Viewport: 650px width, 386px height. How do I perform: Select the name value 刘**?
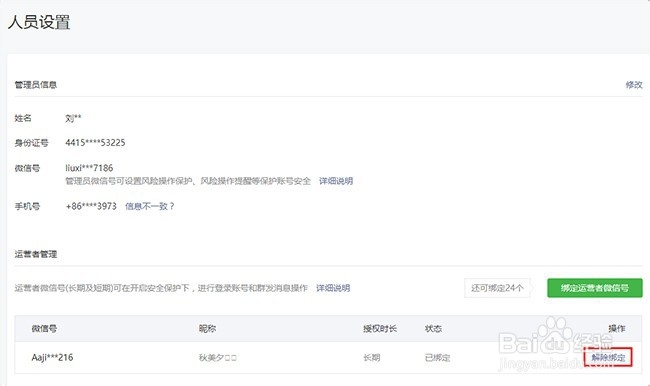pyautogui.click(x=73, y=118)
